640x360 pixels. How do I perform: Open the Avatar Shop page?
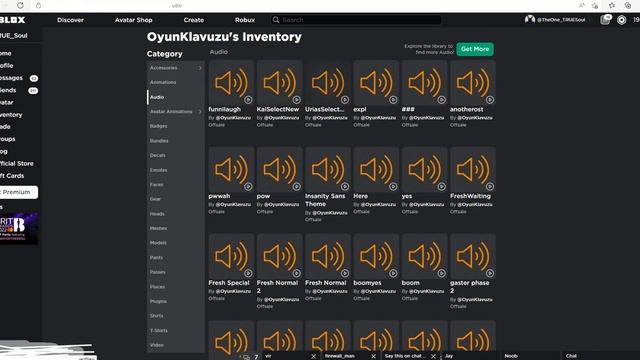pyautogui.click(x=133, y=20)
